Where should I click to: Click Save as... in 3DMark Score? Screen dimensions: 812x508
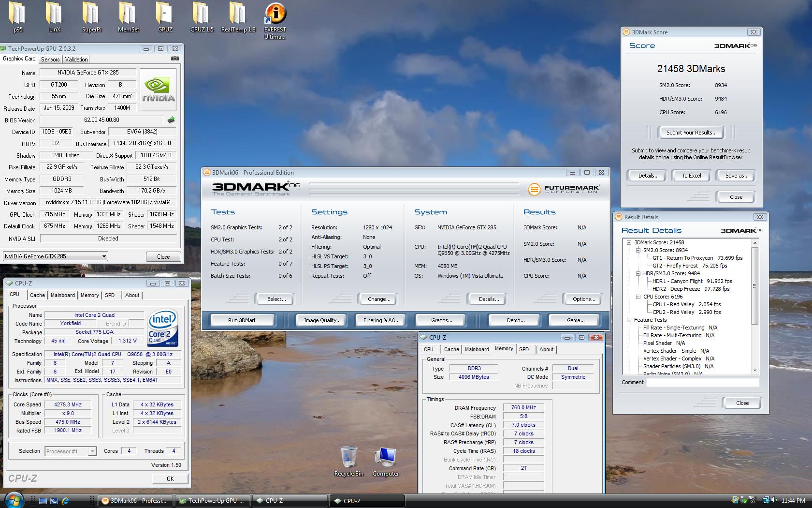[737, 176]
